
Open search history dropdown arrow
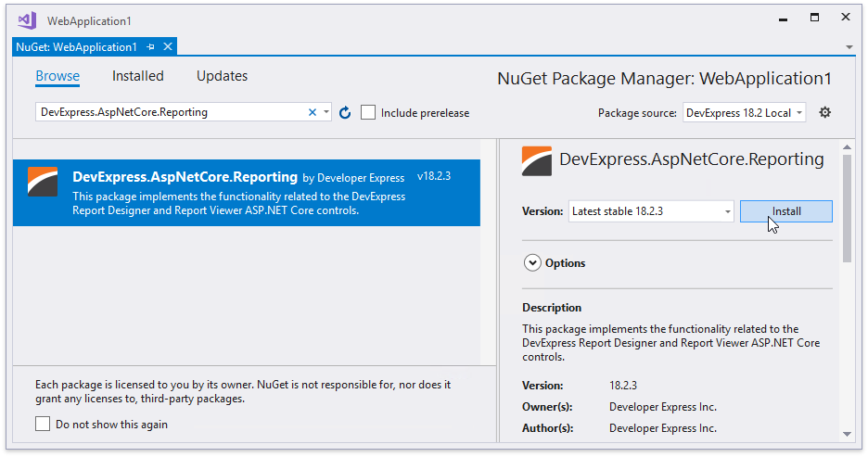click(x=326, y=112)
